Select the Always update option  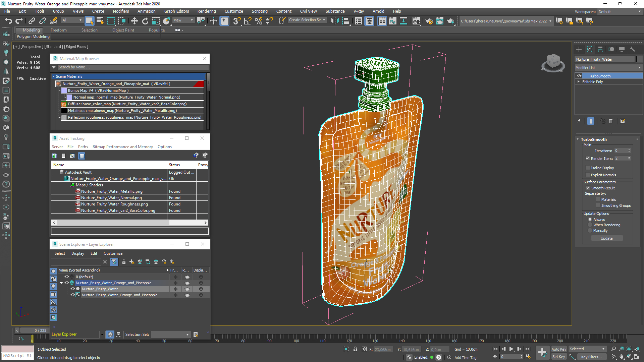click(x=590, y=220)
